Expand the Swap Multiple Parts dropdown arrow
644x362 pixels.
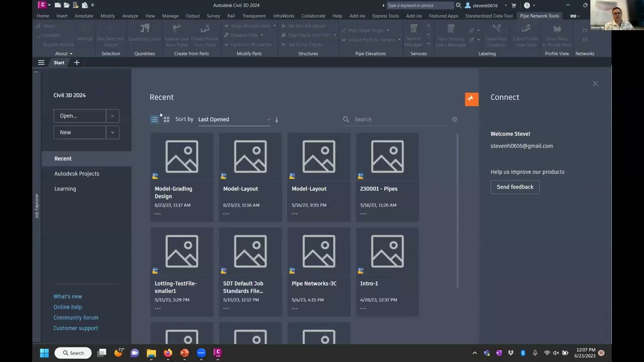point(275,26)
